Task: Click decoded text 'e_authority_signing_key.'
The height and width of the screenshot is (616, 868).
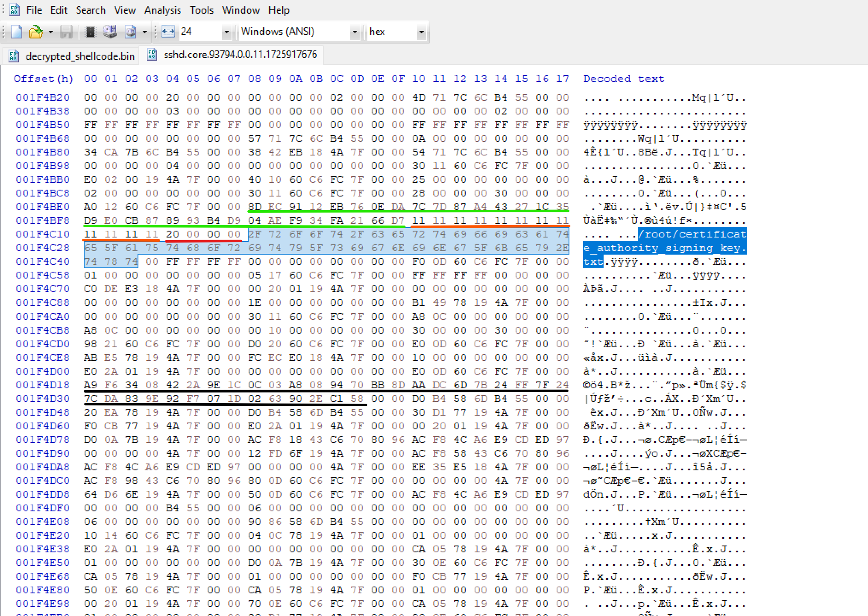Action: 665,248
